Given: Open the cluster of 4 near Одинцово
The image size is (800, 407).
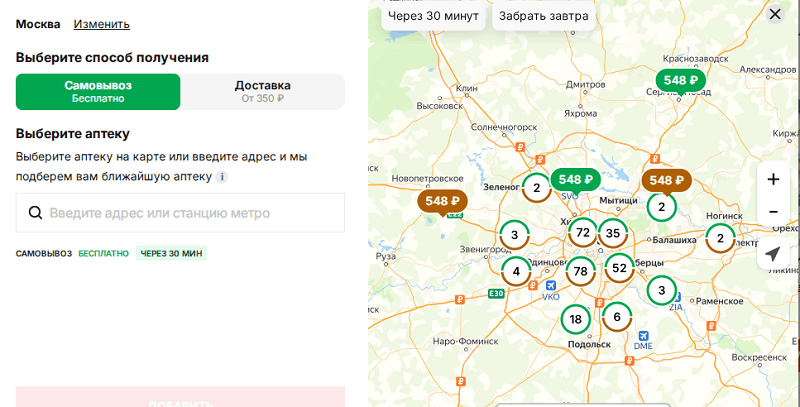Looking at the screenshot, I should click(516, 271).
